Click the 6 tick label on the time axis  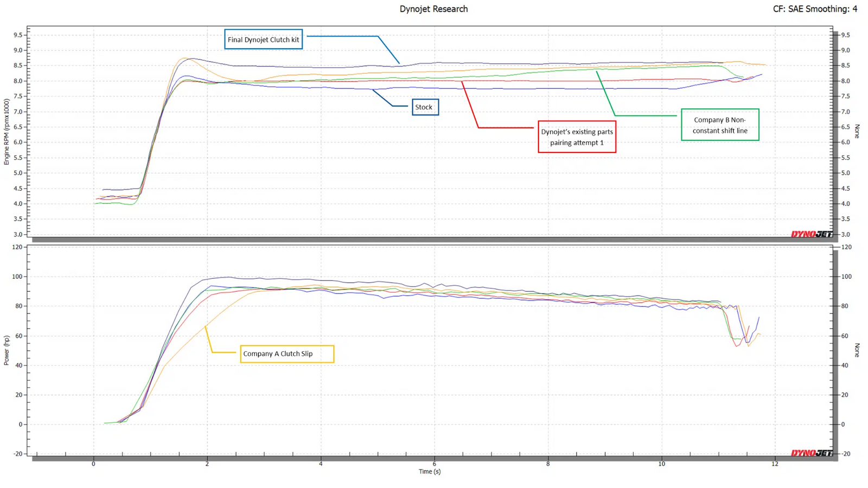point(435,464)
